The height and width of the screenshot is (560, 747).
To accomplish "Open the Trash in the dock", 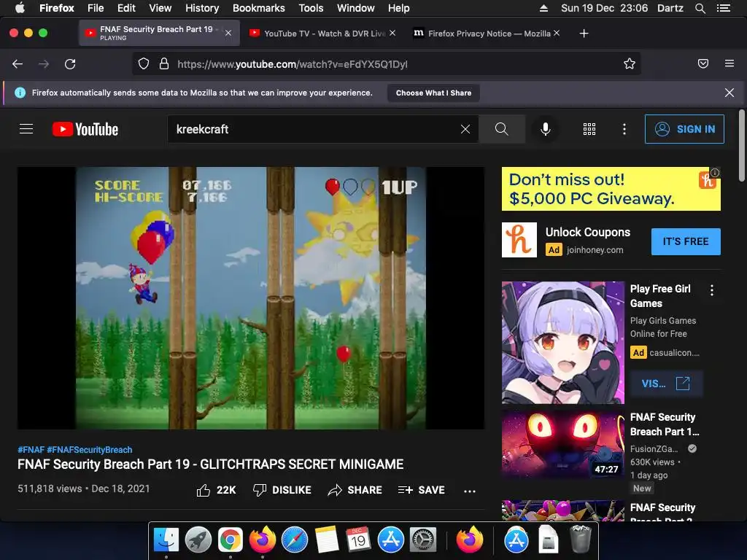I will pyautogui.click(x=581, y=540).
